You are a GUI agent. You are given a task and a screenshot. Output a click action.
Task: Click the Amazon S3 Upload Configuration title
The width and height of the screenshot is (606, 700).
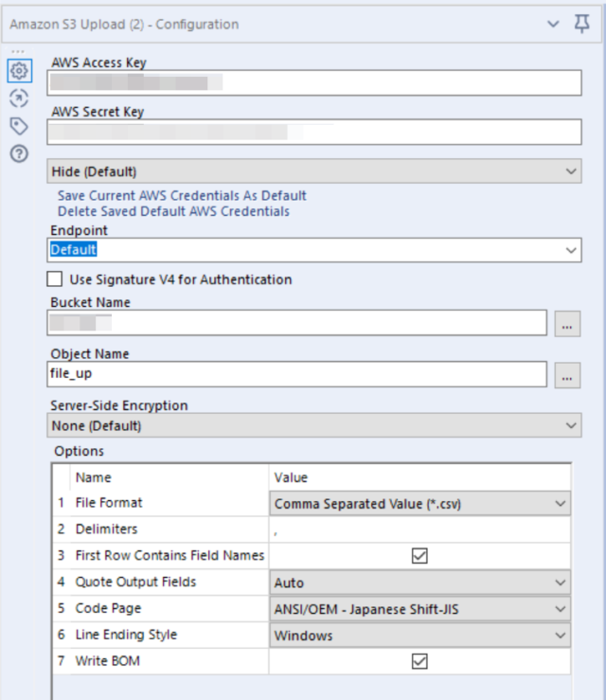124,24
